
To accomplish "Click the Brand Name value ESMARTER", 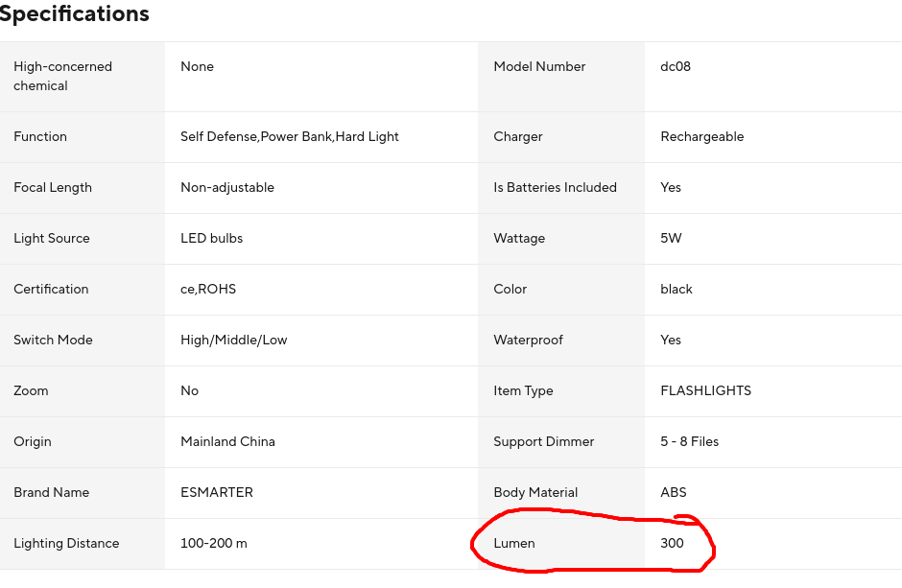I will [217, 493].
